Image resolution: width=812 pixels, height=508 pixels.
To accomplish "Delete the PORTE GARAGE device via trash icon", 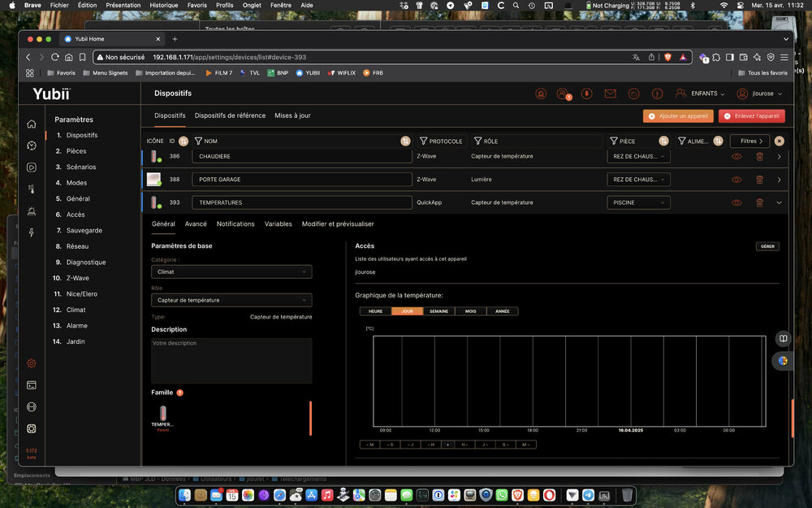I will point(759,180).
